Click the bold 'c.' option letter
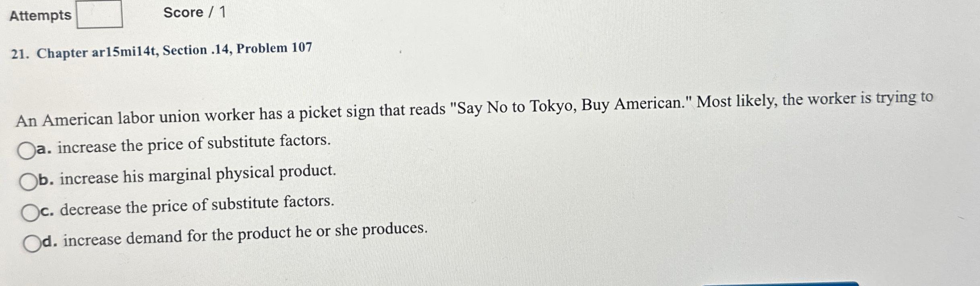 [x=48, y=211]
